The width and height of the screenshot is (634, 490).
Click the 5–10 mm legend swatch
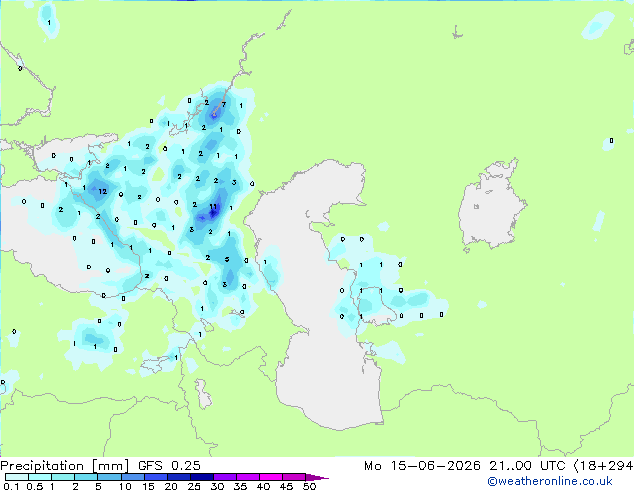(109, 477)
